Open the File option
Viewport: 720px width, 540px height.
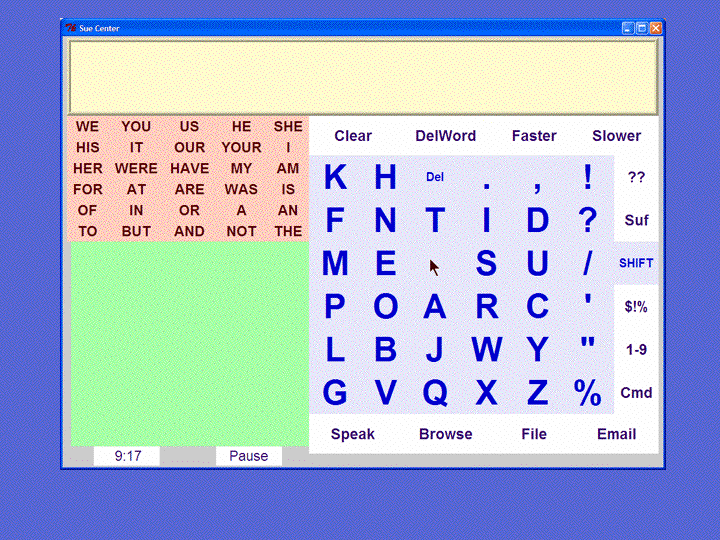(x=534, y=434)
